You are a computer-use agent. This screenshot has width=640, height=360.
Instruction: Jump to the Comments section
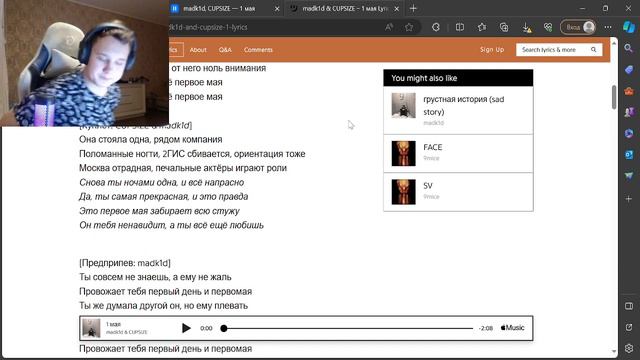pyautogui.click(x=258, y=50)
